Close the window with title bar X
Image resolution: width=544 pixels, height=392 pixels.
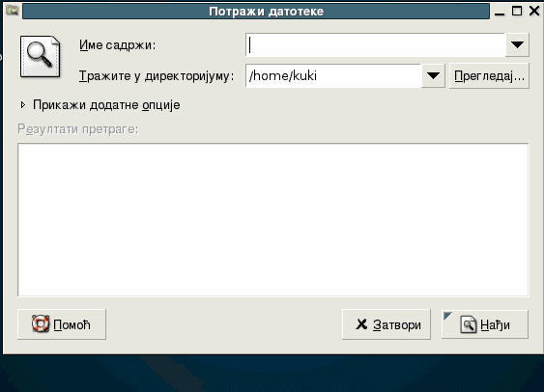point(534,11)
